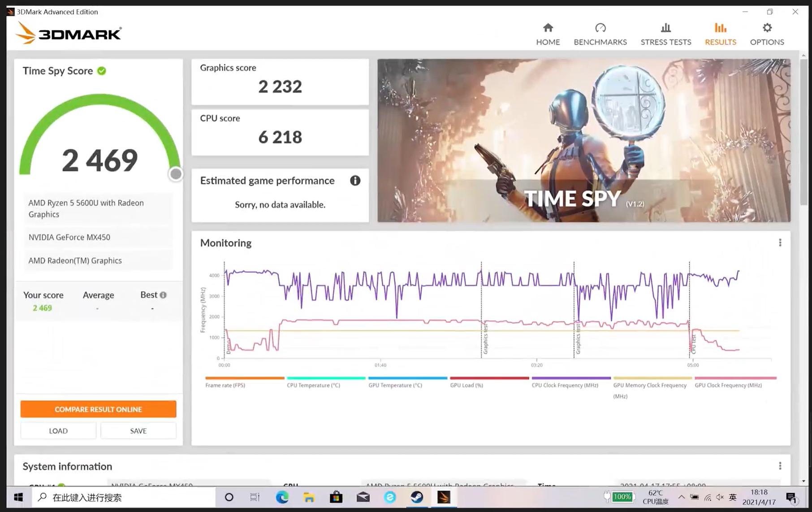The width and height of the screenshot is (812, 512).
Task: Open Stress Tests bar-chart icon
Action: click(x=665, y=28)
